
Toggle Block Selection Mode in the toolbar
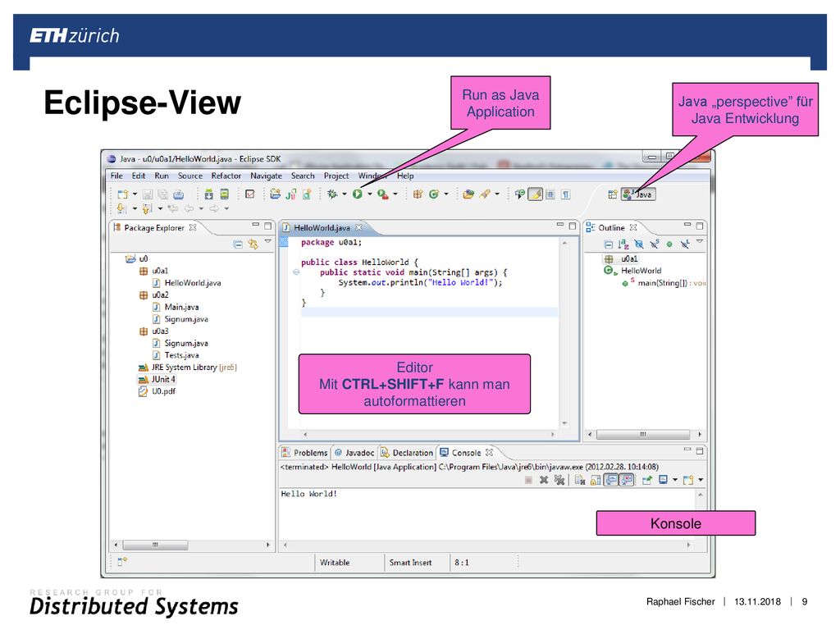[550, 194]
